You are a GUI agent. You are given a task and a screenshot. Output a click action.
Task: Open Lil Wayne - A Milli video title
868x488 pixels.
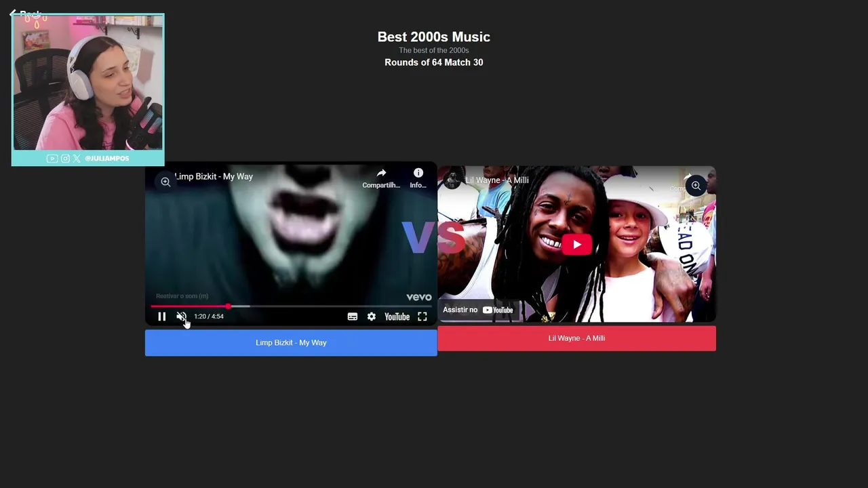click(x=496, y=180)
